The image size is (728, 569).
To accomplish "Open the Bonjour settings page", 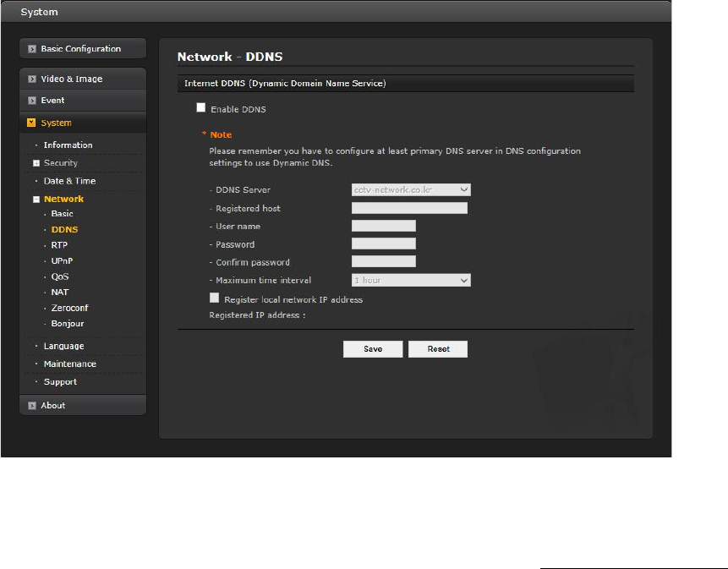I will point(68,324).
